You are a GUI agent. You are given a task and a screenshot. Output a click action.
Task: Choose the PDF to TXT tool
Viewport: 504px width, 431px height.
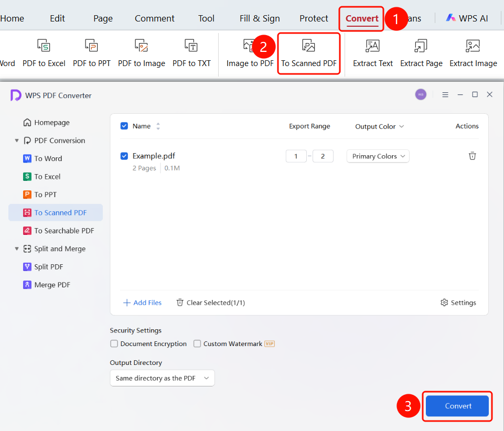[x=191, y=53]
